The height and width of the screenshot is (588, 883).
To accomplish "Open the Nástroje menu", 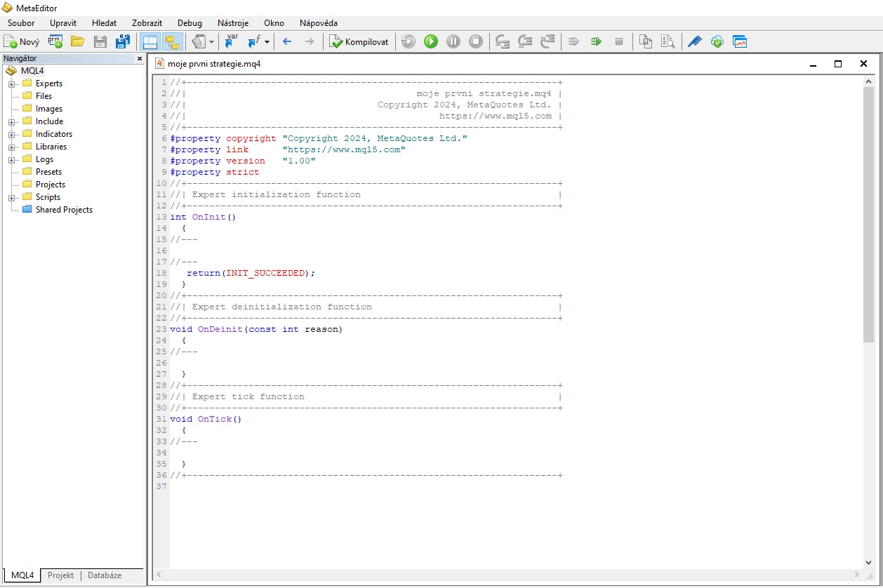I will (233, 22).
